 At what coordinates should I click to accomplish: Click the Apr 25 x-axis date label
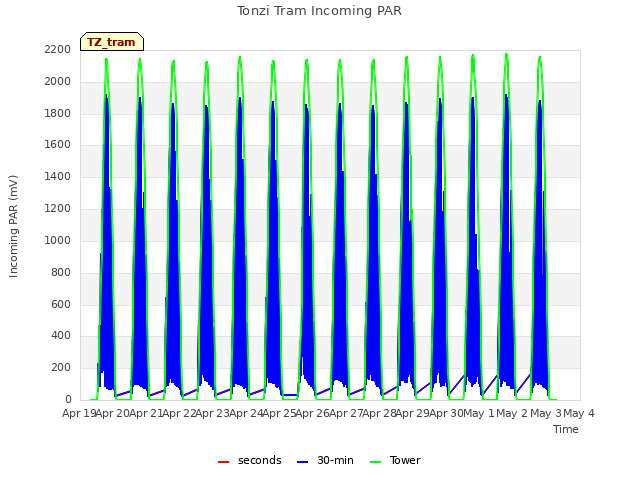[279, 413]
